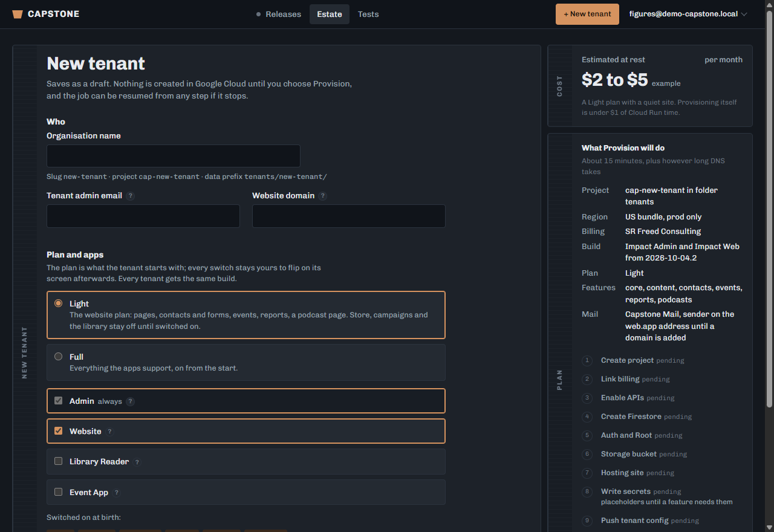This screenshot has height=532, width=774.
Task: Open help icon for Website domain
Action: (x=323, y=196)
